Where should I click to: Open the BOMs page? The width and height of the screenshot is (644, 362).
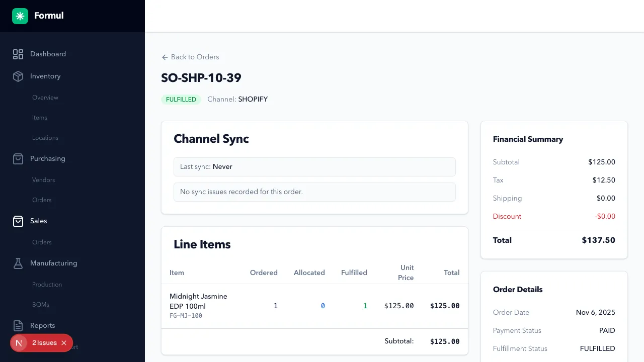click(x=41, y=305)
